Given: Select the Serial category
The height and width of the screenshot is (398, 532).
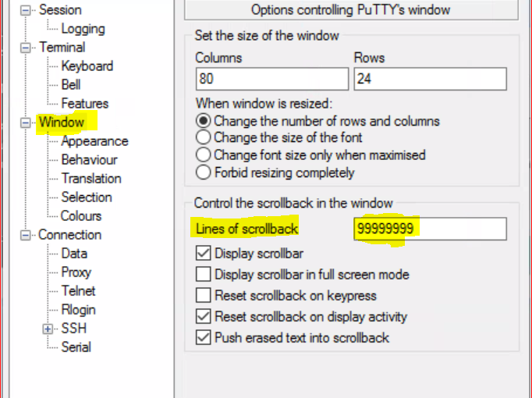Looking at the screenshot, I should pos(76,347).
